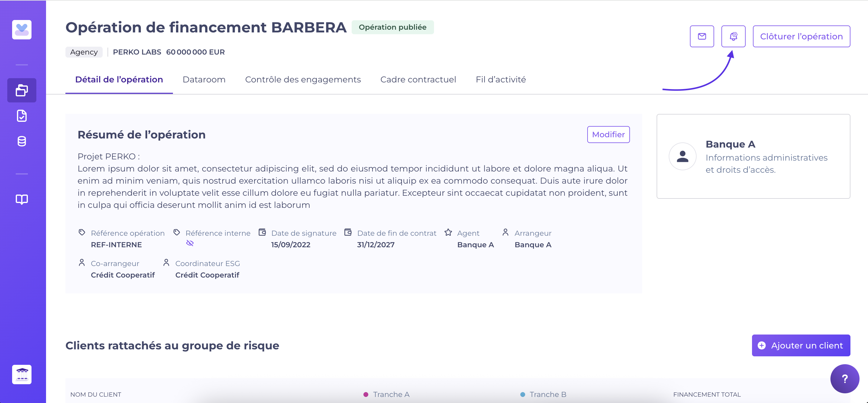Click the envelope mail icon button
This screenshot has width=868, height=403.
click(701, 36)
